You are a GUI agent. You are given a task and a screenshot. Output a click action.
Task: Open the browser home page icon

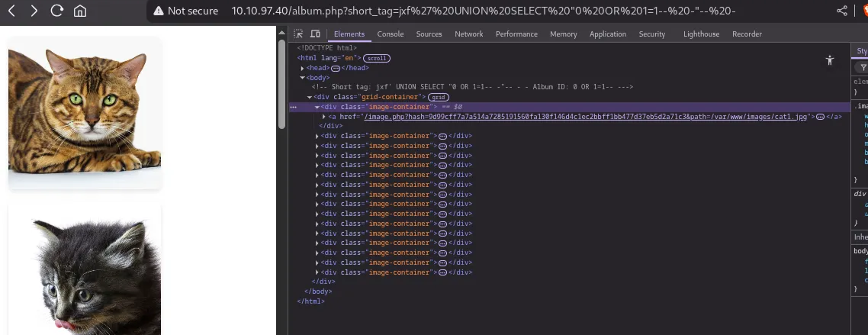[79, 11]
